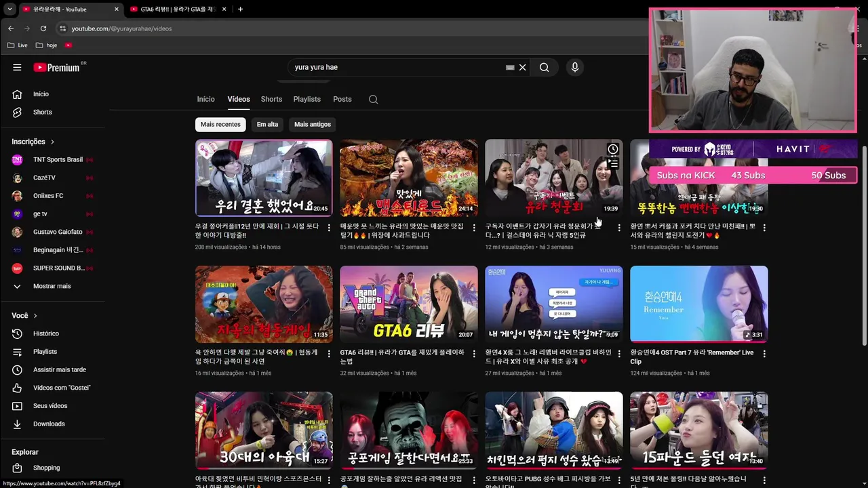Open the hoje bookmarks folder
The height and width of the screenshot is (488, 868).
click(x=47, y=45)
